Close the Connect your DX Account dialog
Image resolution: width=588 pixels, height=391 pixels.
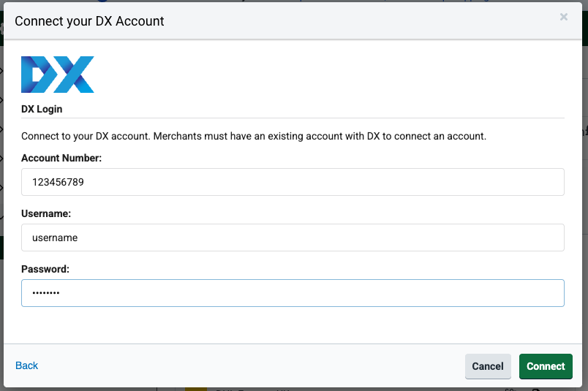563,17
